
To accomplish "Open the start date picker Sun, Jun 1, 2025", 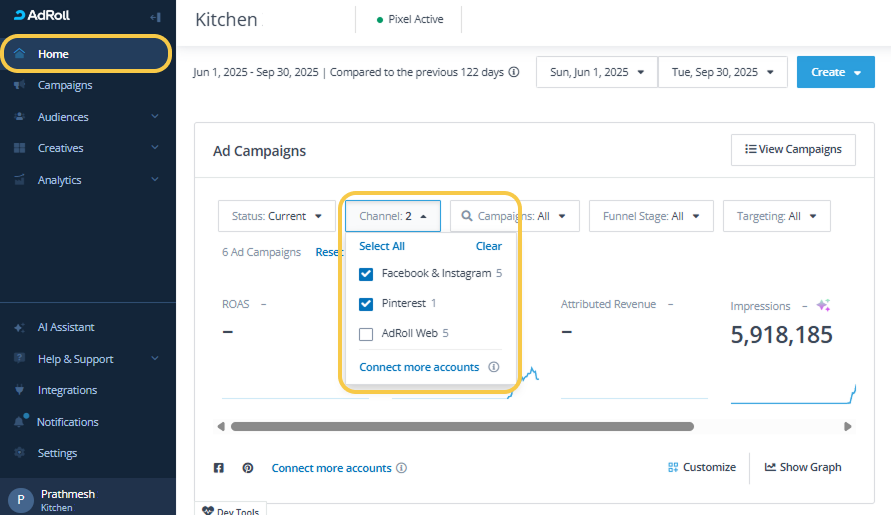I will (596, 72).
